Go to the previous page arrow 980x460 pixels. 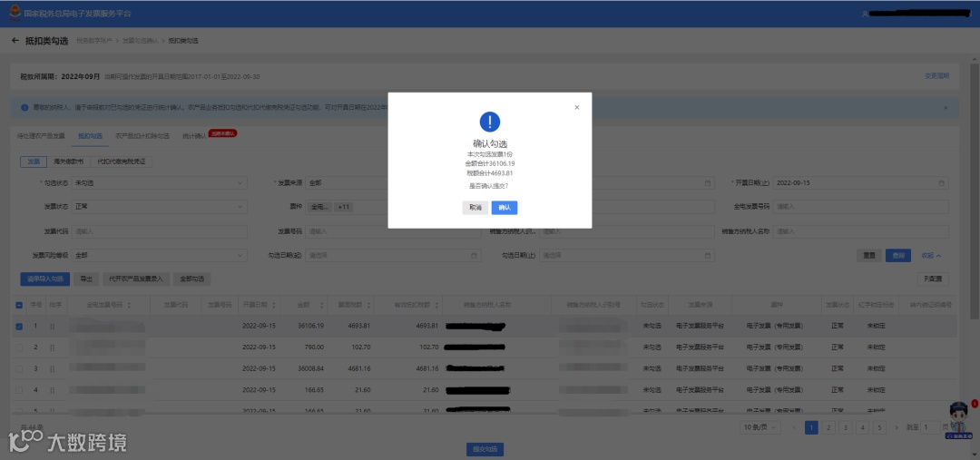[794, 427]
